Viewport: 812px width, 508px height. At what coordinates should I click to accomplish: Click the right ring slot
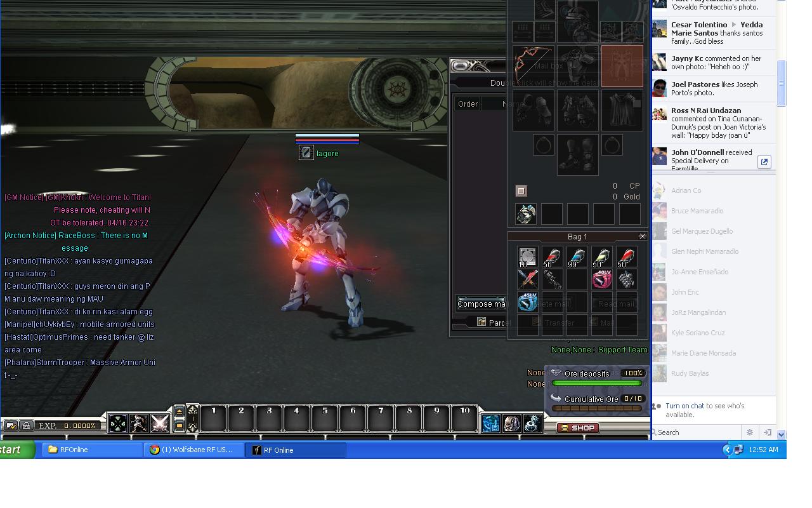612,145
